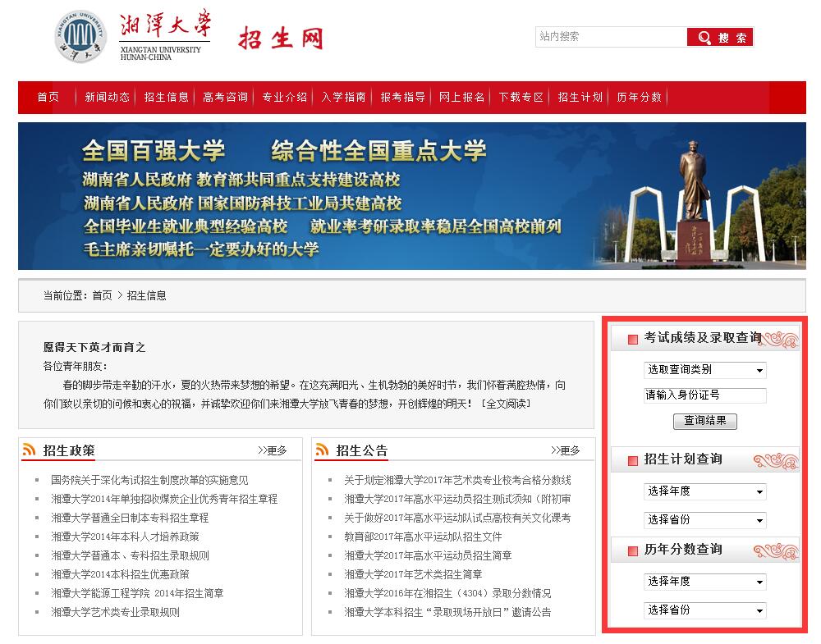Click 首页 in the breadcrumb
The width and height of the screenshot is (821, 644).
(102, 295)
